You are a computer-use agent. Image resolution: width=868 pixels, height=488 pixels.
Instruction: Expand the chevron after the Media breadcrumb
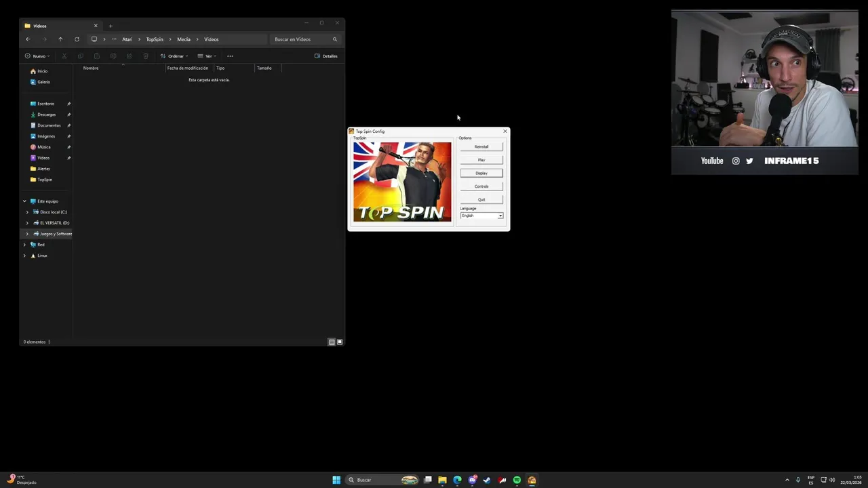198,39
